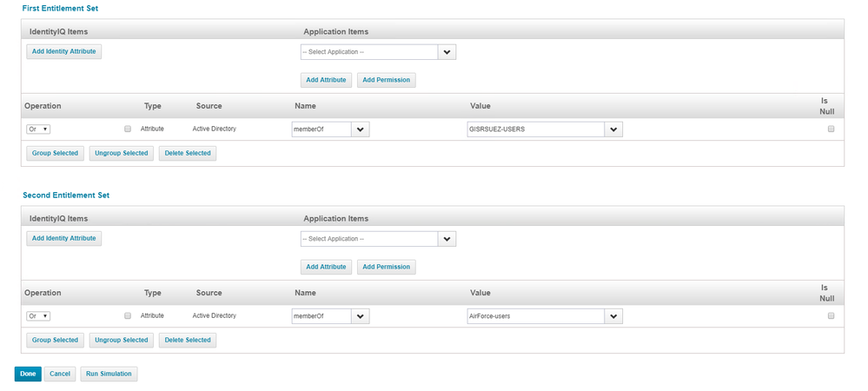The image size is (868, 391).
Task: Expand the AirForce-users value dropdown arrow
Action: [x=614, y=316]
